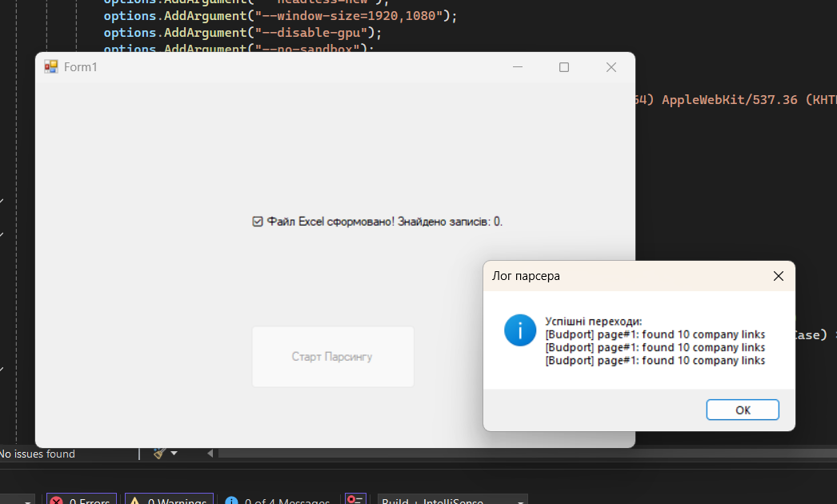The height and width of the screenshot is (504, 837).
Task: Toggle the Файл Excel сформовано checkbox
Action: point(258,222)
